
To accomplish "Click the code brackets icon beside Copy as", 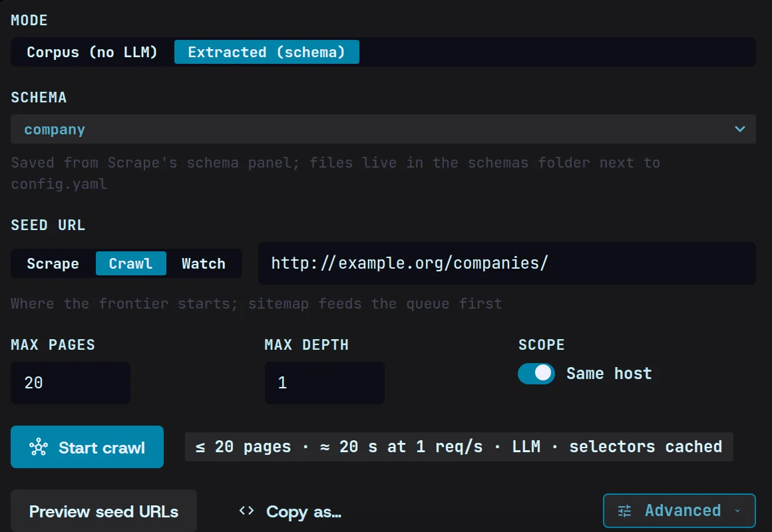I will point(247,511).
